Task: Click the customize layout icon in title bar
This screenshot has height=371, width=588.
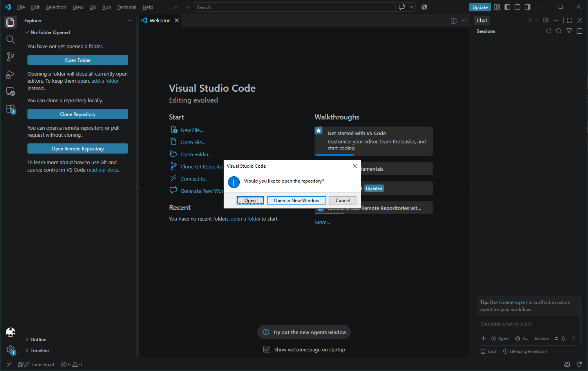Action: 497,7
